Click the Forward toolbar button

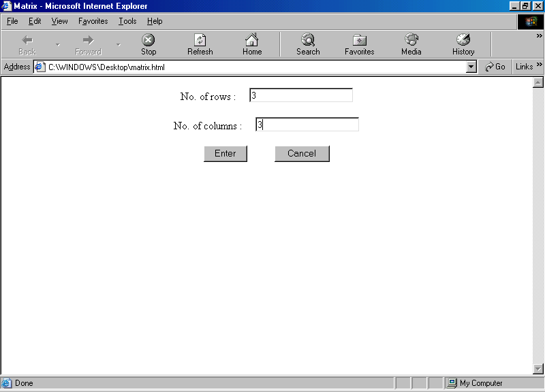(x=88, y=44)
